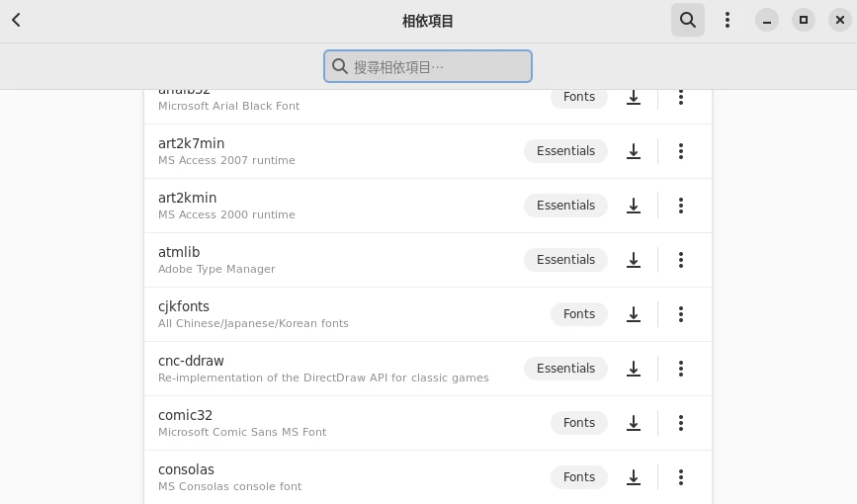Download the atmlib dependency
Image resolution: width=857 pixels, height=504 pixels.
(634, 260)
